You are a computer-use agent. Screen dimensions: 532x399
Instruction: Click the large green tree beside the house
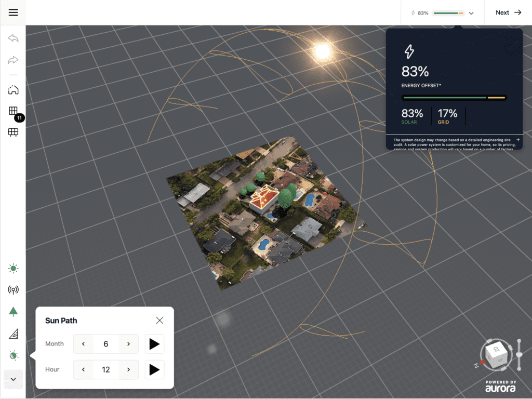pos(286,198)
